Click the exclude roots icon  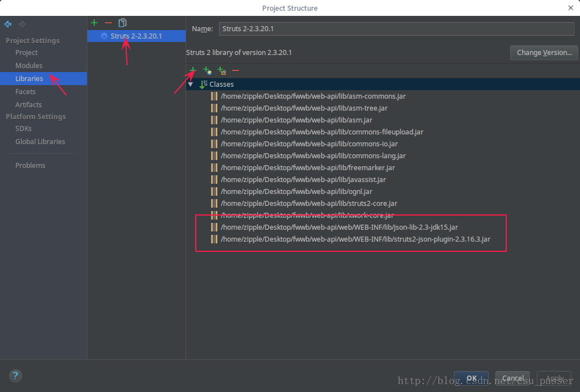(221, 70)
